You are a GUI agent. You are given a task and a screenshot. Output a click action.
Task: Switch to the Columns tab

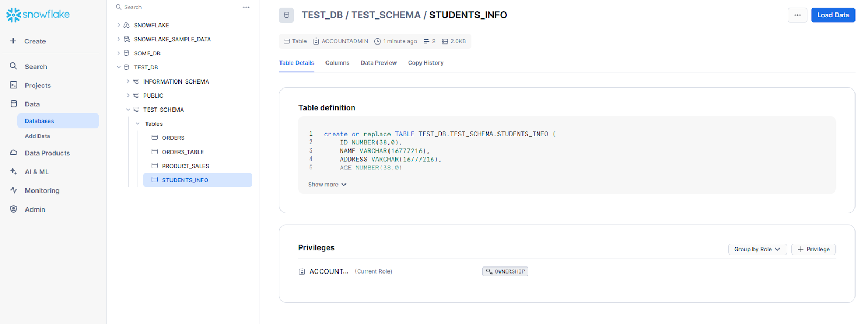tap(337, 63)
